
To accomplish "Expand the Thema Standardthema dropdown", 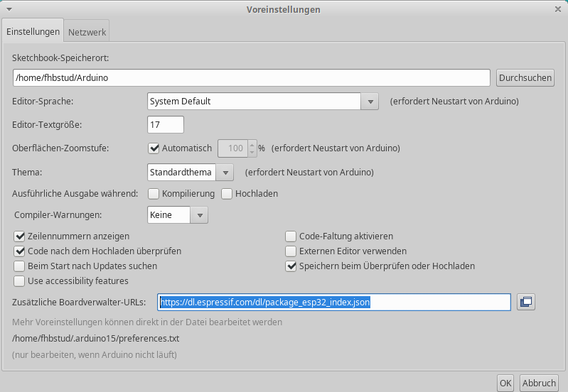I will coord(224,172).
